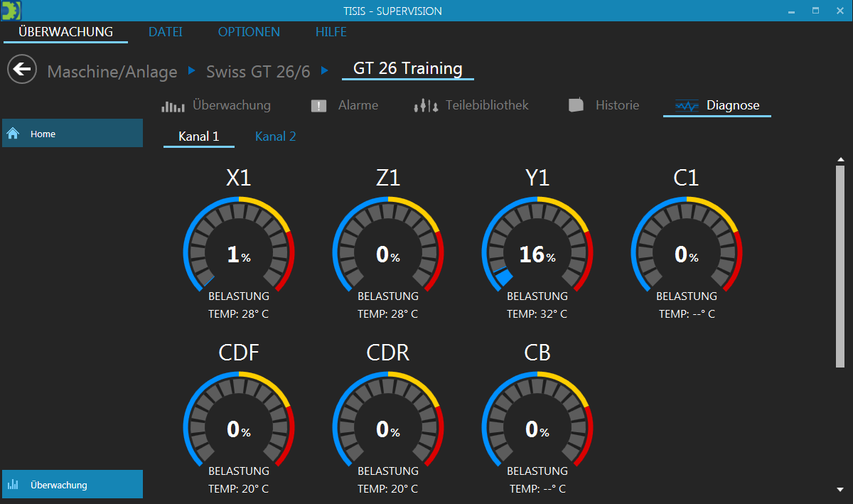853x504 pixels.
Task: Click the back arrow circle button
Action: [x=22, y=69]
